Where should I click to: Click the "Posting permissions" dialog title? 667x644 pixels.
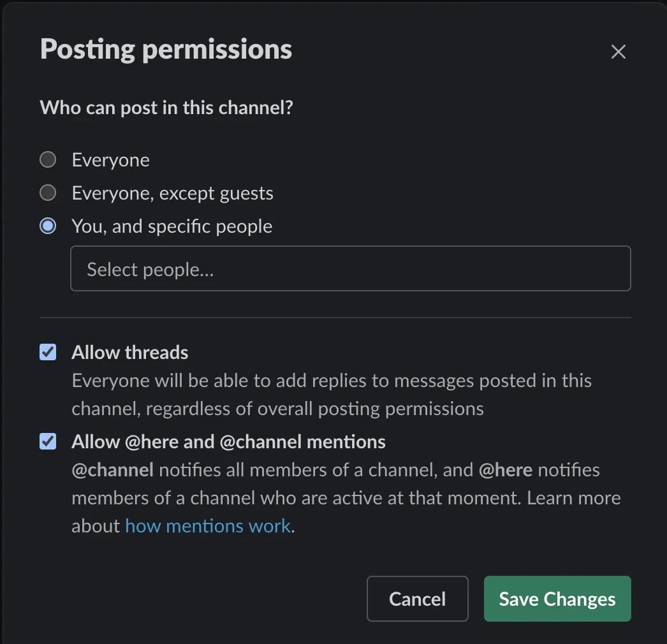pos(166,50)
